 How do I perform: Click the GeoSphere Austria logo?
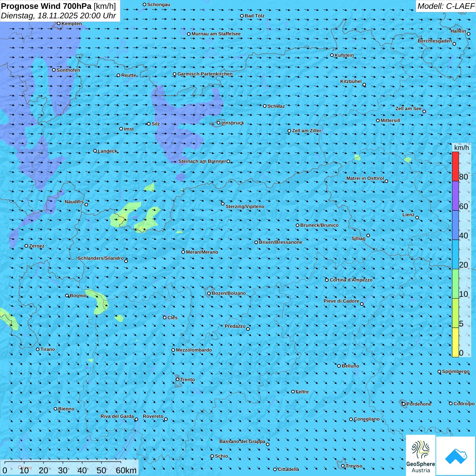click(421, 455)
